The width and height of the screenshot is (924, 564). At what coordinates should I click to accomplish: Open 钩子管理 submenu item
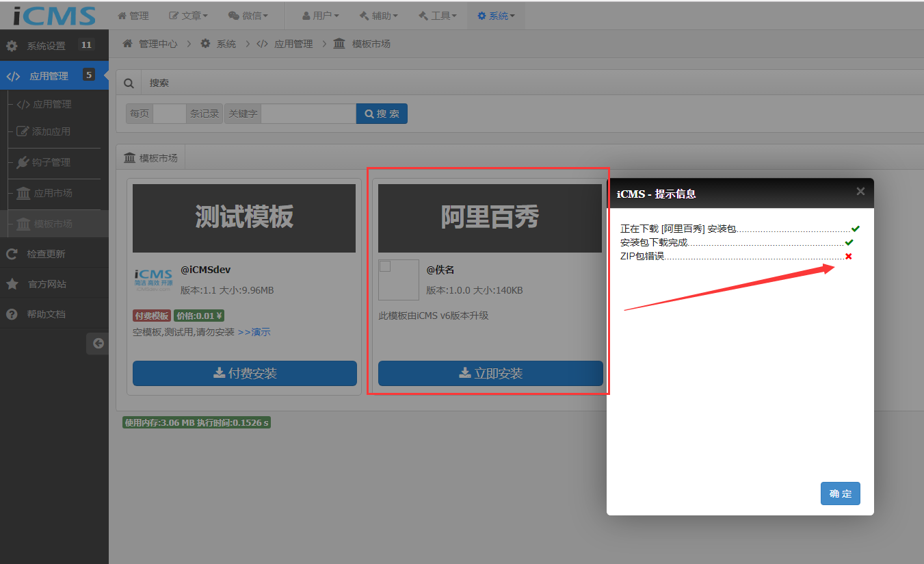[x=51, y=162]
